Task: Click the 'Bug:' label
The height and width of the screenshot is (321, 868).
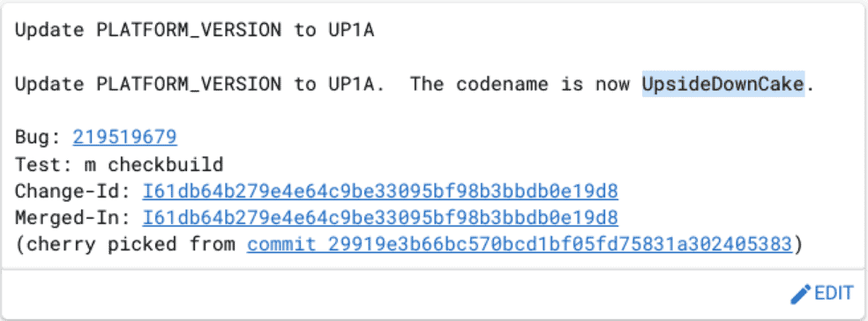Action: pyautogui.click(x=38, y=138)
